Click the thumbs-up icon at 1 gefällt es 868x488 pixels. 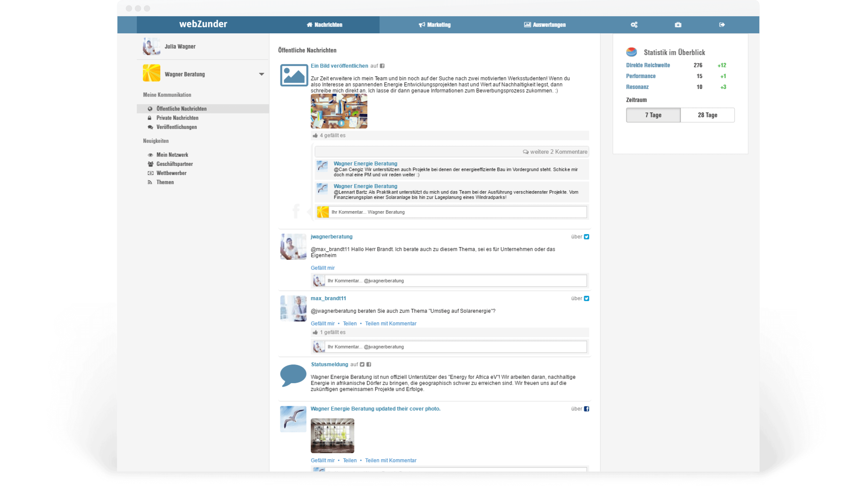[315, 332]
